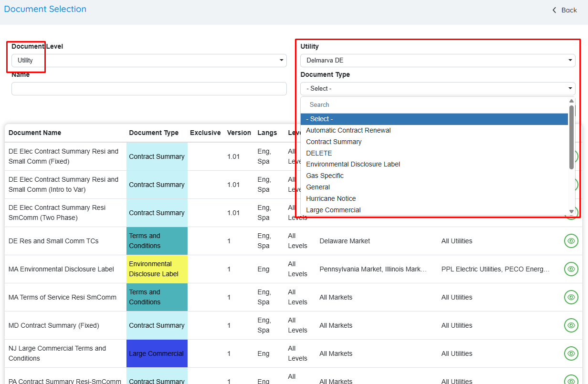Click 'DE Elec Contract Summary Resi SmComm (Two Phase)'
The image size is (588, 384).
click(x=57, y=213)
